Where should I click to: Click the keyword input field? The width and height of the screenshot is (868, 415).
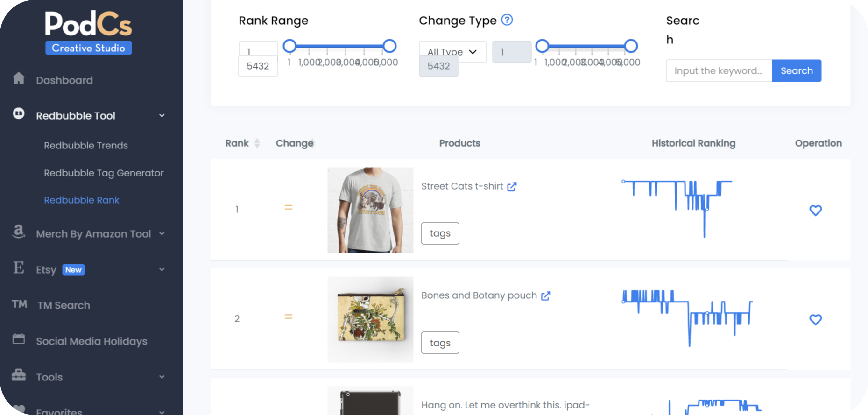pos(719,70)
